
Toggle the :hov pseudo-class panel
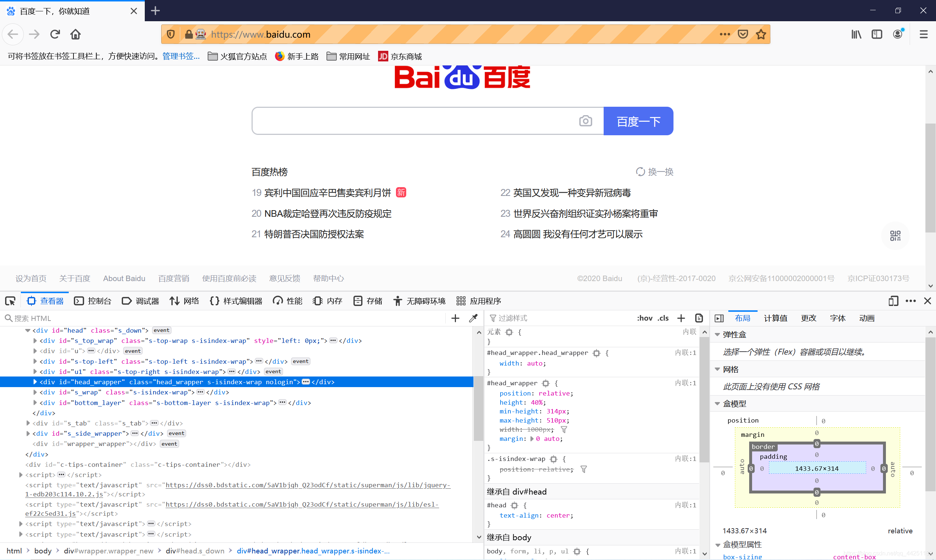tap(645, 318)
